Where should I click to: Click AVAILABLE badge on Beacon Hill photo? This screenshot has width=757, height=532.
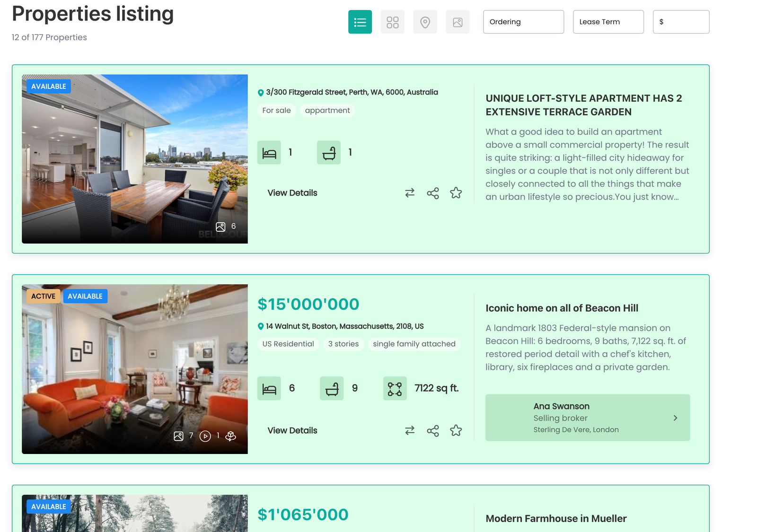85,296
